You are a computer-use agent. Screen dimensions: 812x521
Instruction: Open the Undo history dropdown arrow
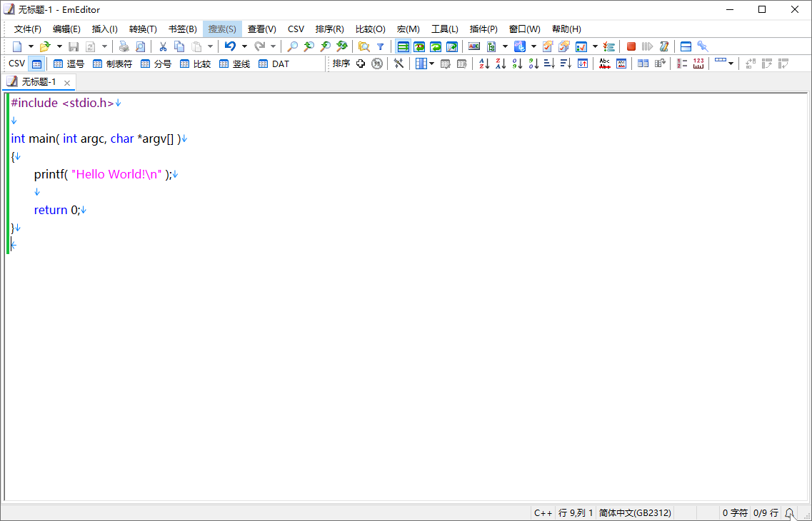click(x=244, y=46)
